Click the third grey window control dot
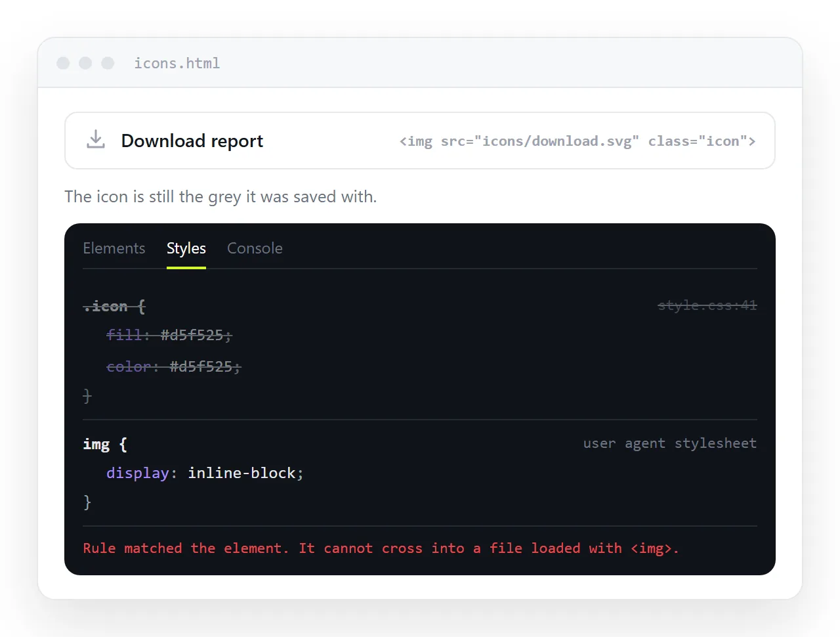 (108, 63)
